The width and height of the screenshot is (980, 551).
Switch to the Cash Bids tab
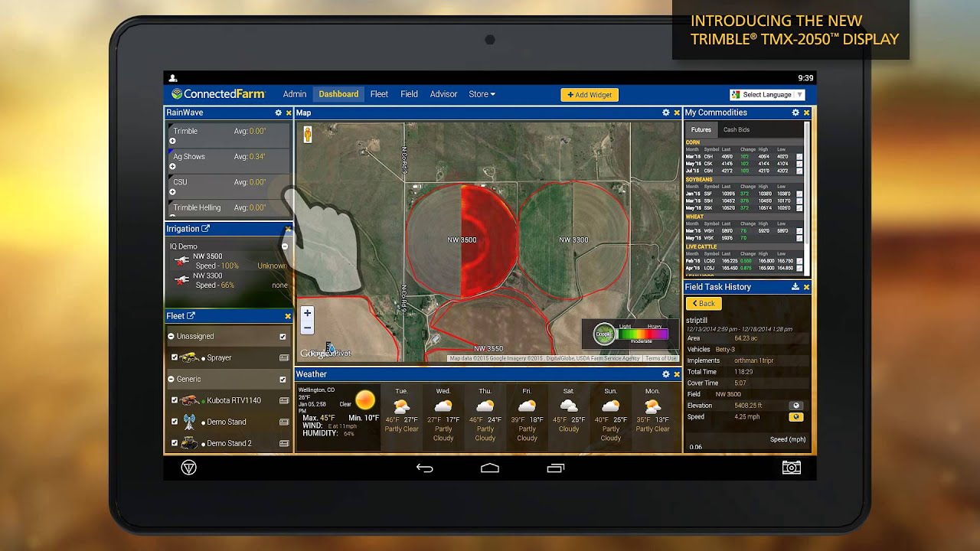(737, 130)
